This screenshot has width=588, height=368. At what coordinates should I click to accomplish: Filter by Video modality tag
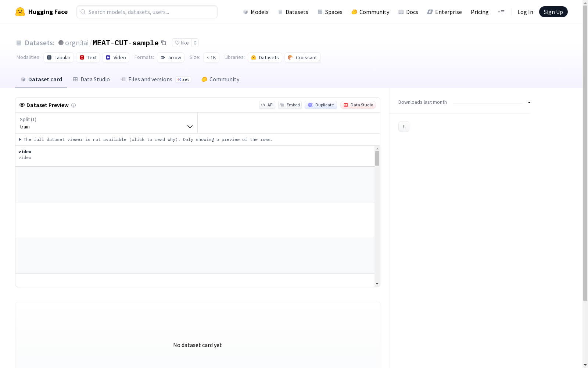[x=116, y=57]
